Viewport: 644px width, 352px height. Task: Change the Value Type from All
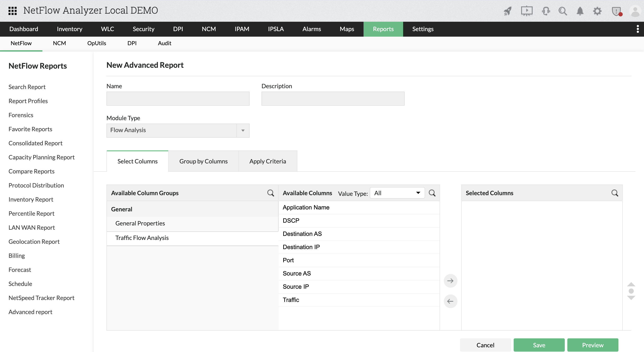tap(397, 193)
